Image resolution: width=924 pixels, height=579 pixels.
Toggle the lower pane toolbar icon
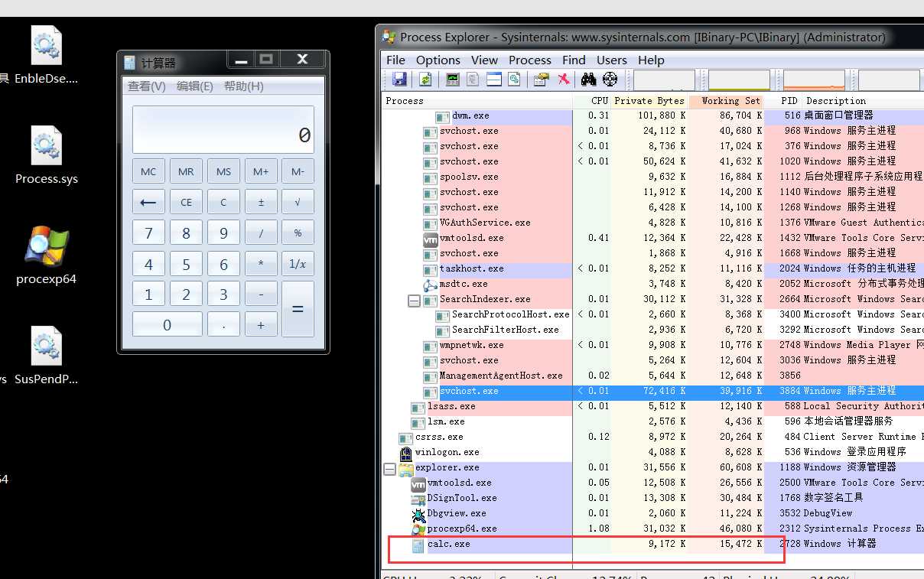494,79
